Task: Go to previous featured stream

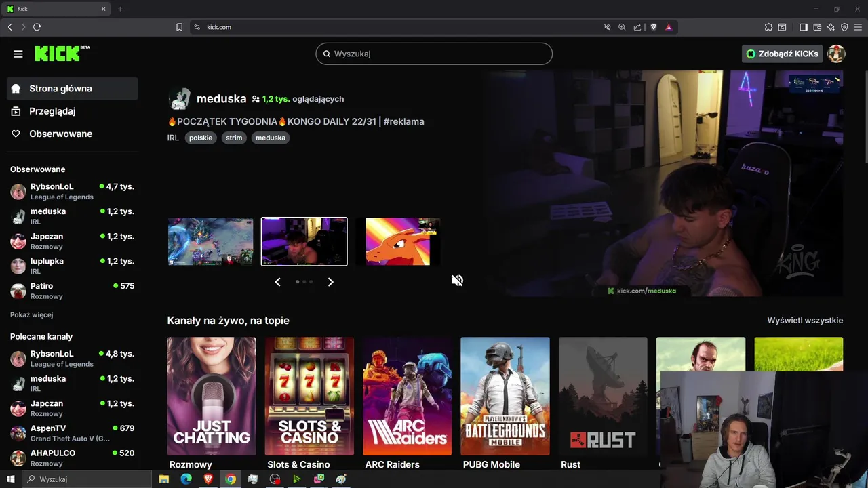Action: tap(277, 282)
